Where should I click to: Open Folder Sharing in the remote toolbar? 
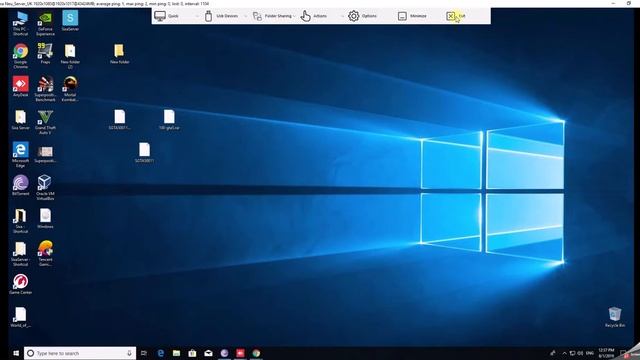(272, 16)
